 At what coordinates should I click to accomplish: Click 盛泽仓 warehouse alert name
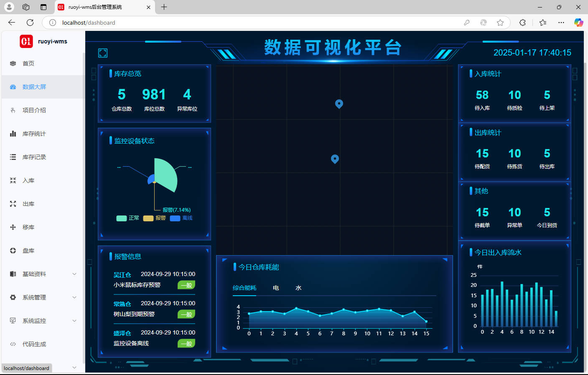[x=122, y=333]
